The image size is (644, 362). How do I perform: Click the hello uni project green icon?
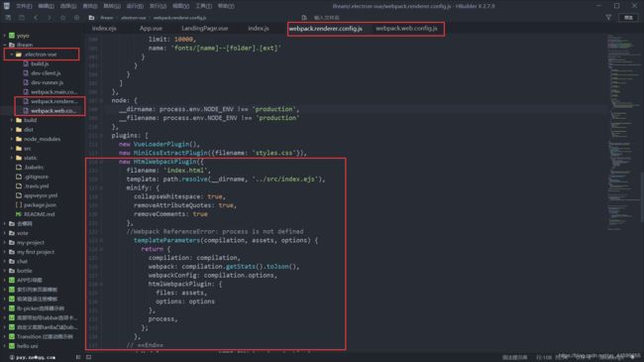pyautogui.click(x=12, y=346)
